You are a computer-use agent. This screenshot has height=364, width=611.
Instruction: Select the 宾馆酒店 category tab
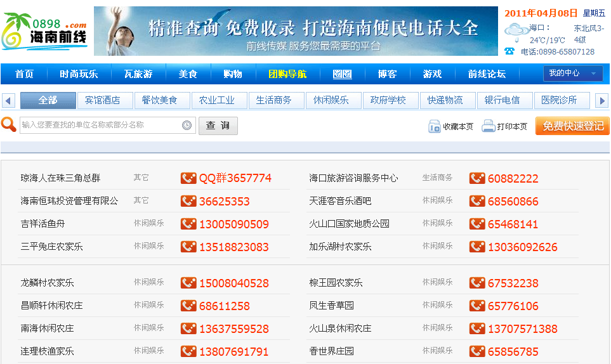(105, 100)
